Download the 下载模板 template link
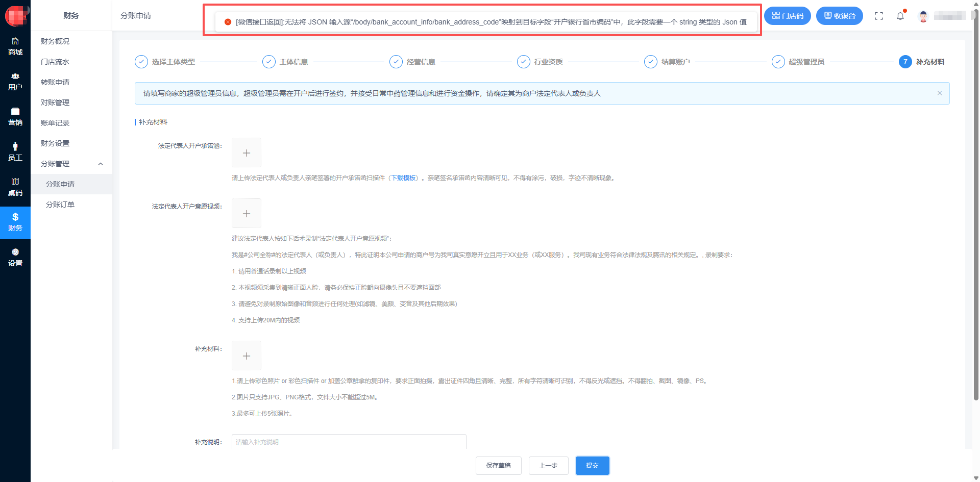Viewport: 980px width, 482px height. point(403,178)
